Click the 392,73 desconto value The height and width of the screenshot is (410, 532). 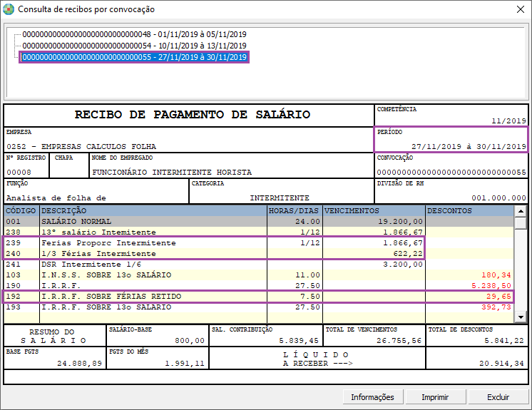(496, 307)
